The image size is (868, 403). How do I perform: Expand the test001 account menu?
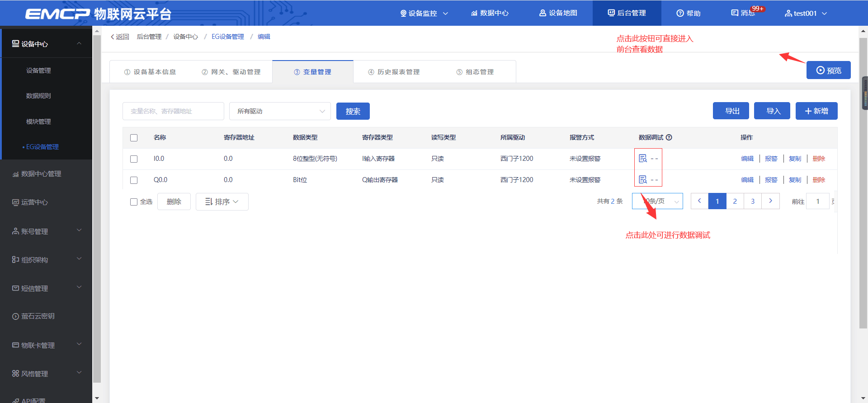pyautogui.click(x=825, y=14)
